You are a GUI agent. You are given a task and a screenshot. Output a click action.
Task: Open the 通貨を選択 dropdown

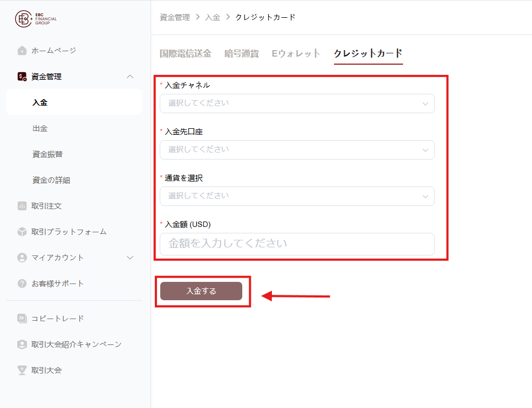(297, 196)
